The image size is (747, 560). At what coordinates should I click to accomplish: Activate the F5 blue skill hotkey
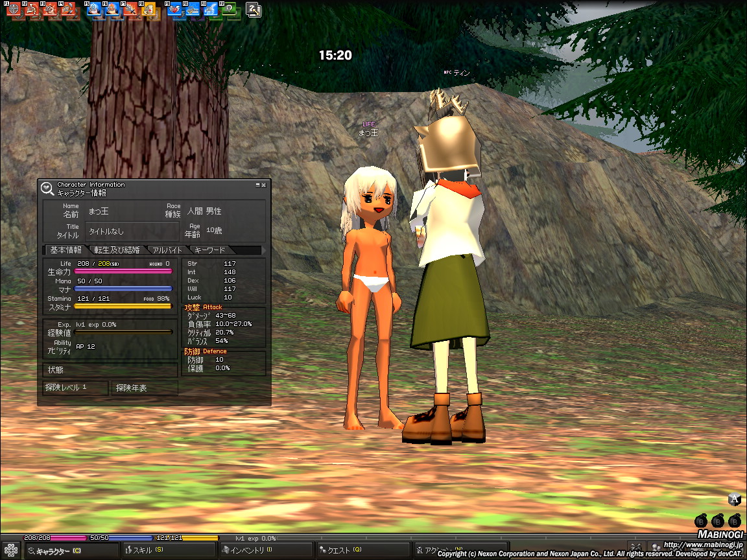point(95,10)
